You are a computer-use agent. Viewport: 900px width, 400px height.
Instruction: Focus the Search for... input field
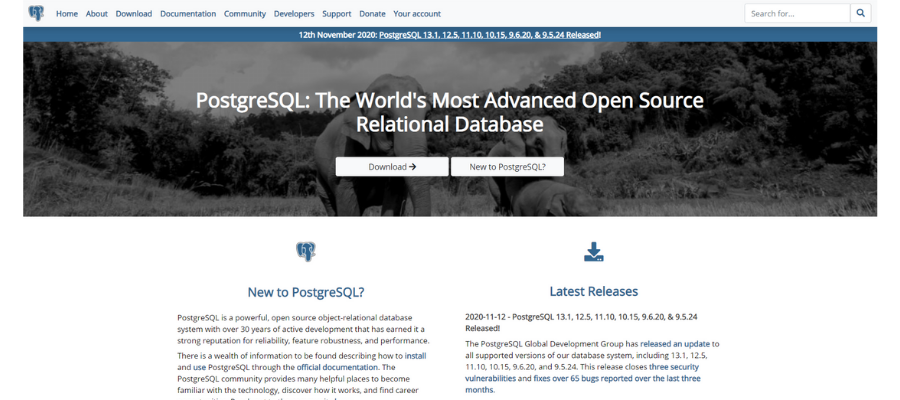pyautogui.click(x=797, y=13)
